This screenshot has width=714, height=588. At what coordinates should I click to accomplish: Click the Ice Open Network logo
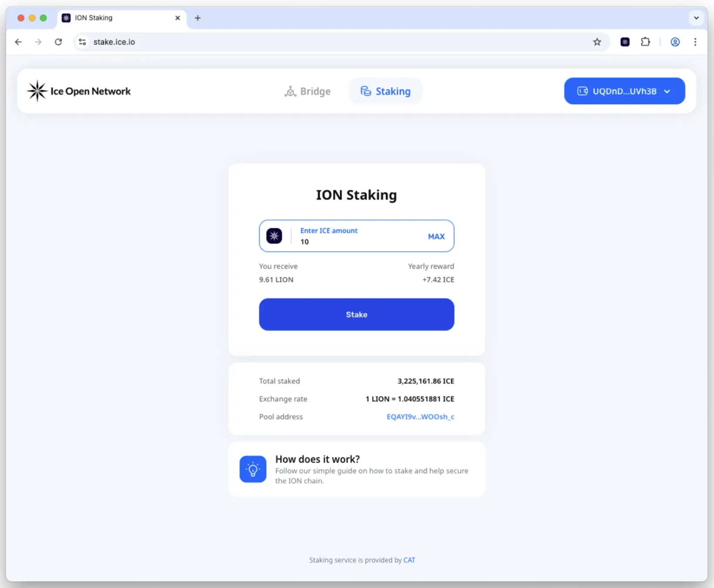point(79,91)
